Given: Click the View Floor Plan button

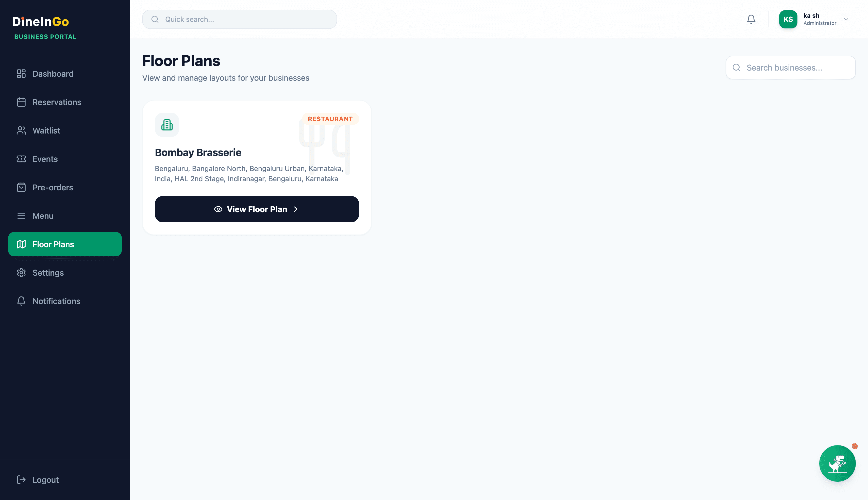Looking at the screenshot, I should 257,209.
